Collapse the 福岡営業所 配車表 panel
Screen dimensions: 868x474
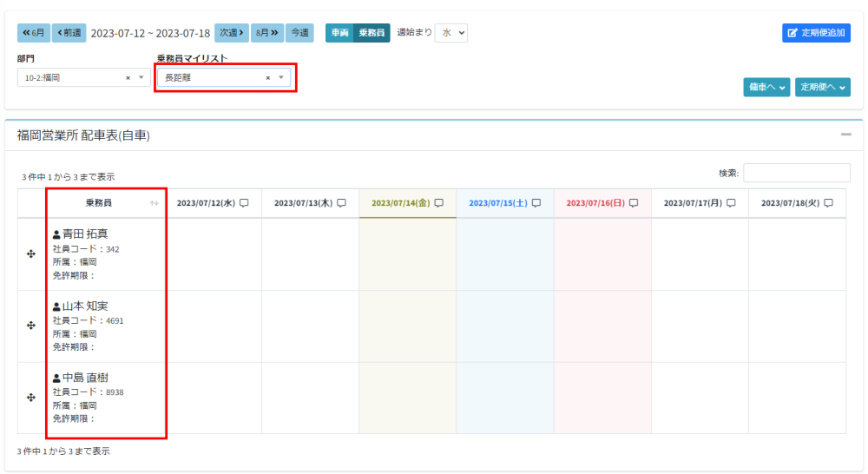(845, 135)
